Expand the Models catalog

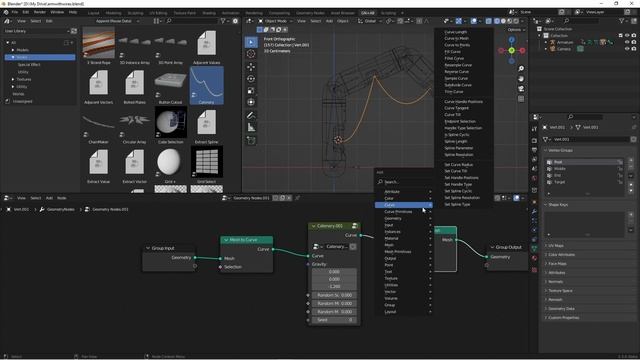pos(13,50)
